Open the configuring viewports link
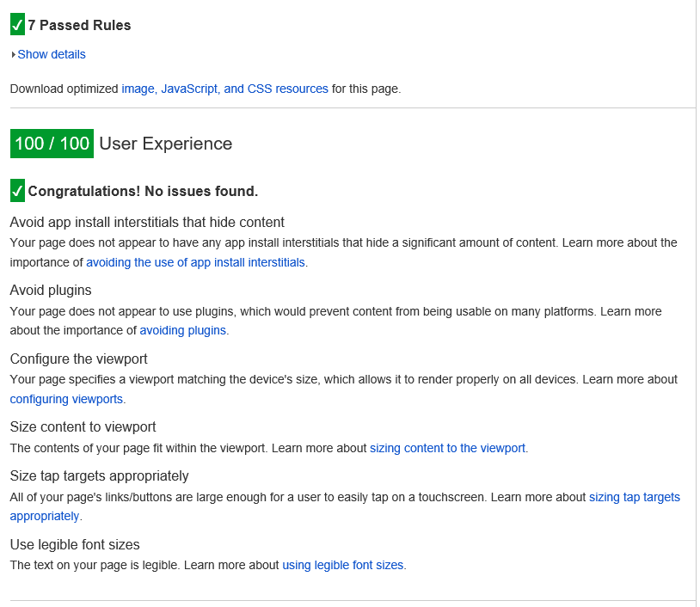The height and width of the screenshot is (607, 700). coord(65,399)
